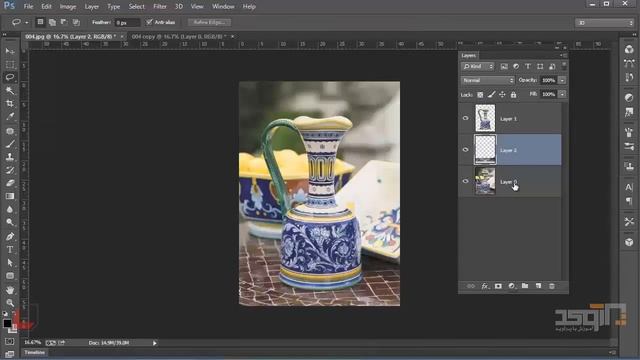Image resolution: width=640 pixels, height=360 pixels.
Task: Select the Zoom tool
Action: [x=10, y=302]
